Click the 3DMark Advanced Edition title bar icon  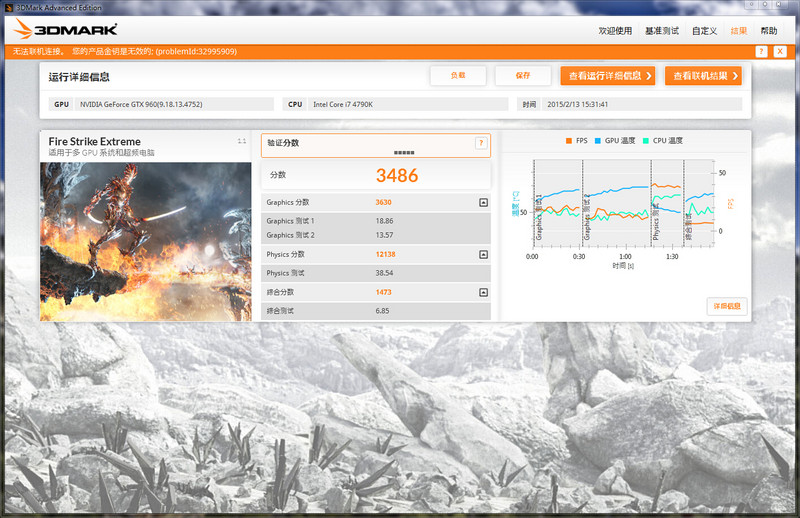pyautogui.click(x=9, y=8)
